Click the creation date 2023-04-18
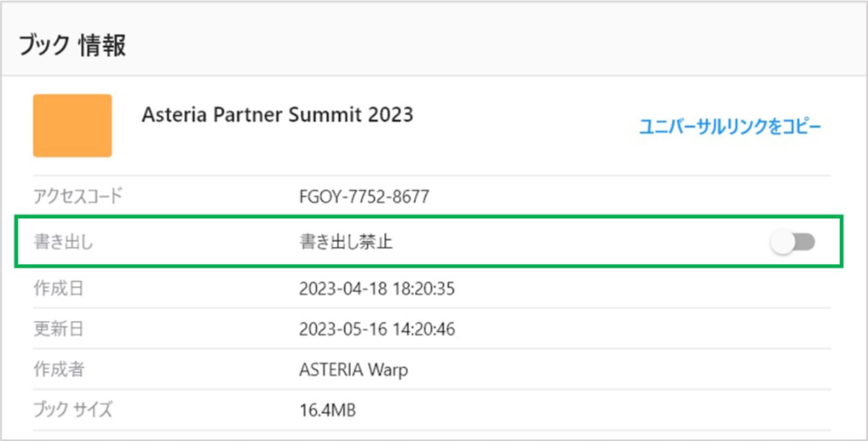The image size is (868, 441). [343, 289]
